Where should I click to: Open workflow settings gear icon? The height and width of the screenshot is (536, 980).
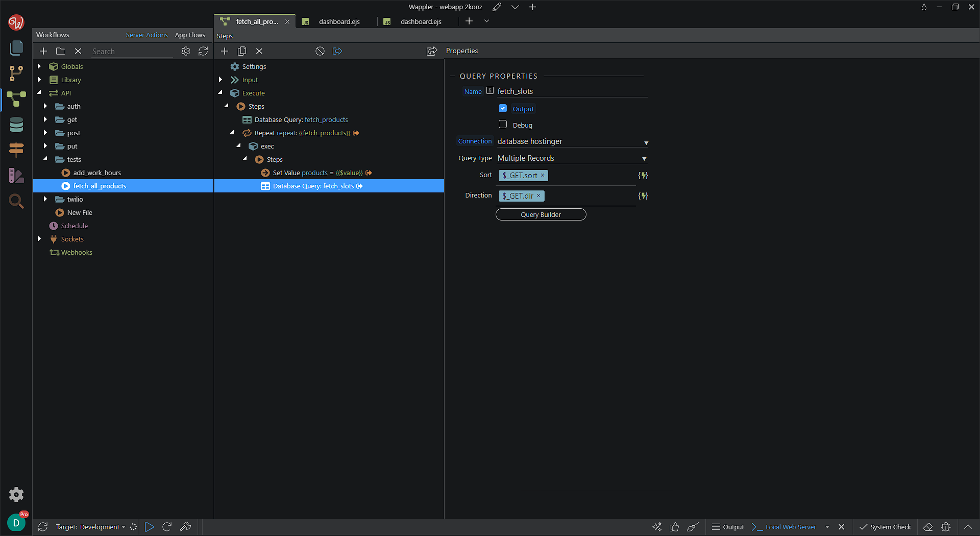point(186,51)
